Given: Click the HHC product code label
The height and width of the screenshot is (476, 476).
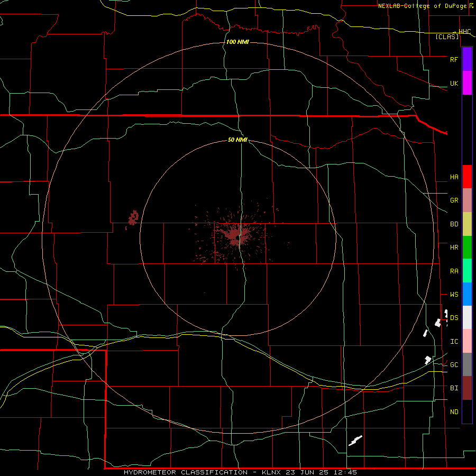Looking at the screenshot, I should pos(464,32).
